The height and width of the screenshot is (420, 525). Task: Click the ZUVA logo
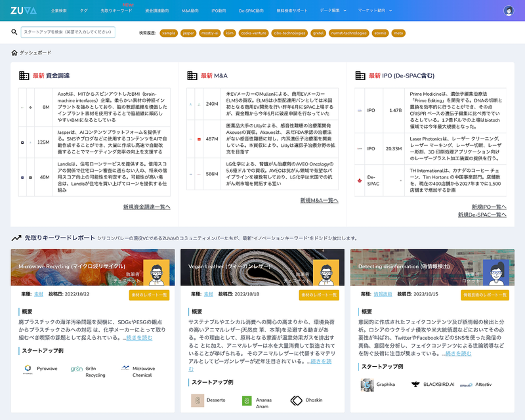tap(24, 10)
